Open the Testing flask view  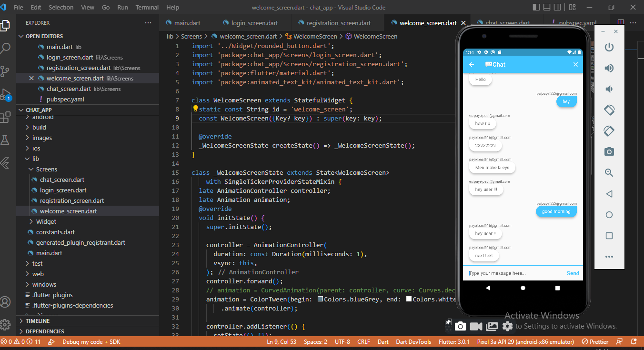(x=5, y=140)
